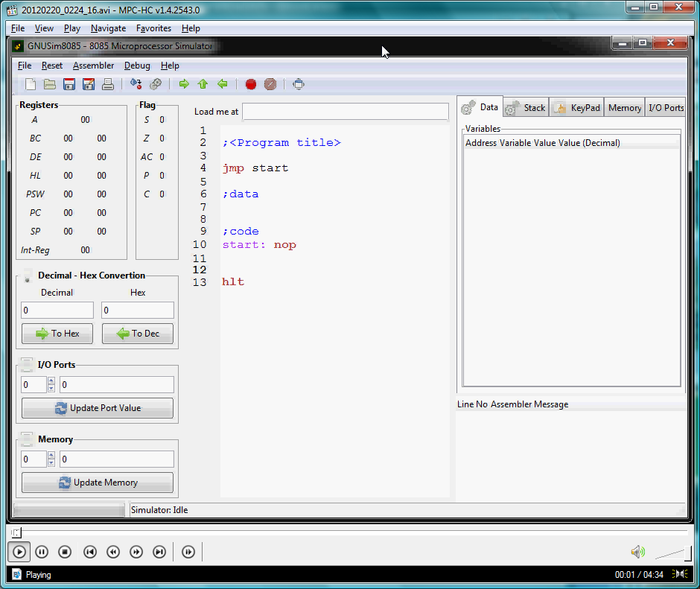Click the Save As toolbar icon
The image size is (700, 589).
coord(89,84)
